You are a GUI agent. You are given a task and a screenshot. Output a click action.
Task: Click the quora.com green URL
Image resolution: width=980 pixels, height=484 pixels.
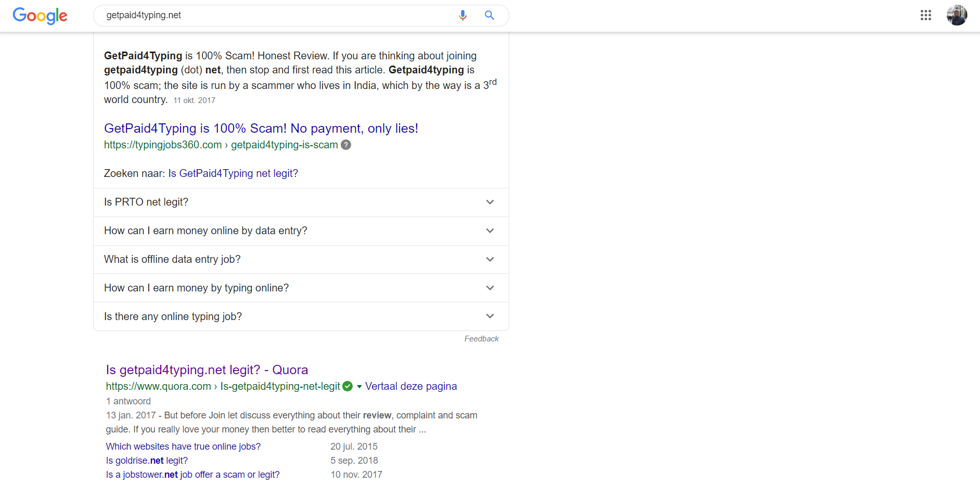pyautogui.click(x=223, y=386)
